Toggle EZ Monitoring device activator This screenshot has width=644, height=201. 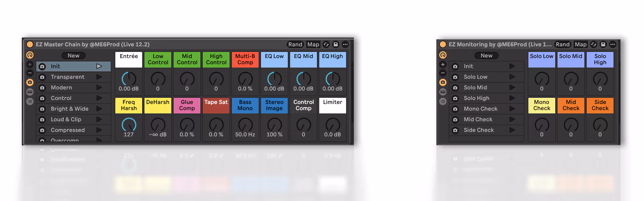click(443, 44)
